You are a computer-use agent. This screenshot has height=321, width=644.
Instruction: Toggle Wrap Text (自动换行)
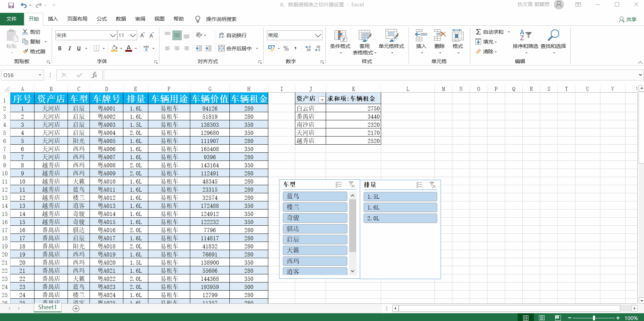click(x=233, y=35)
